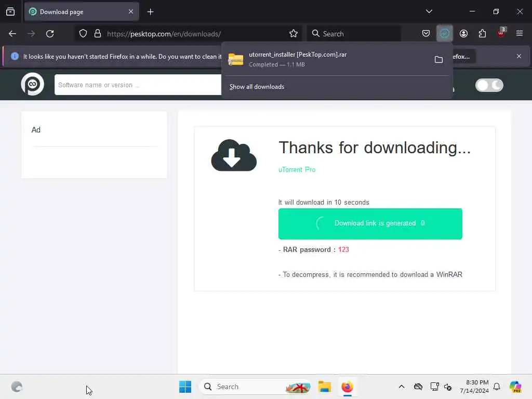532x399 pixels.
Task: Click the notification bar info icon
Action: coord(15,56)
